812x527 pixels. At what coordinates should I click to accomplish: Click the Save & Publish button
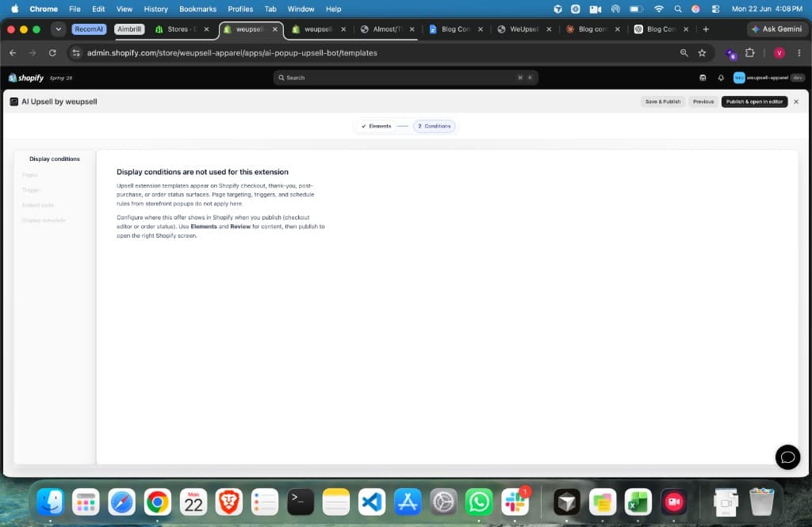pyautogui.click(x=663, y=101)
